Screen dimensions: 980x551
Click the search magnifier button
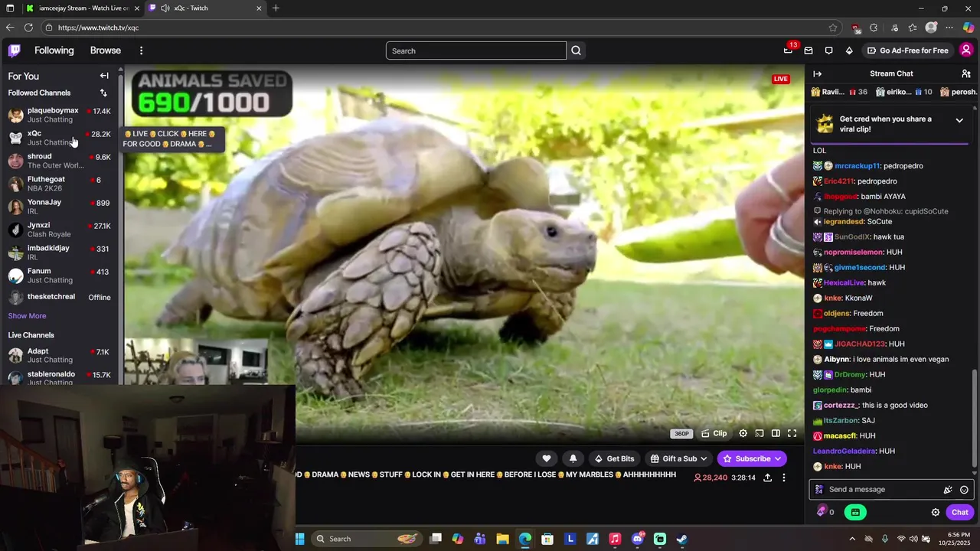pos(577,51)
